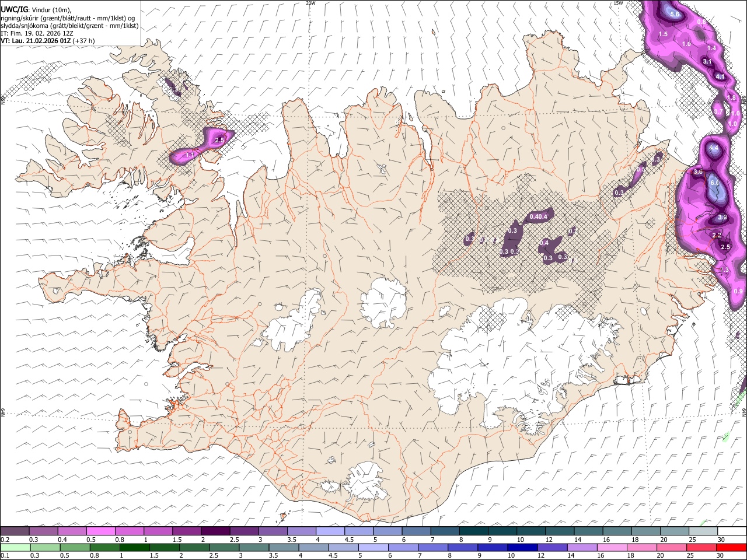The width and height of the screenshot is (747, 560).
Task: Select the lower row lilac swatch between 14 and 16
Action: [582, 548]
